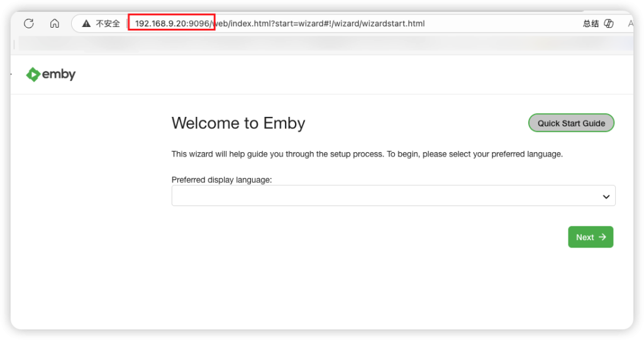Viewport: 644px width, 340px height.
Task: Reload the page with the refresh icon
Action: click(x=29, y=23)
